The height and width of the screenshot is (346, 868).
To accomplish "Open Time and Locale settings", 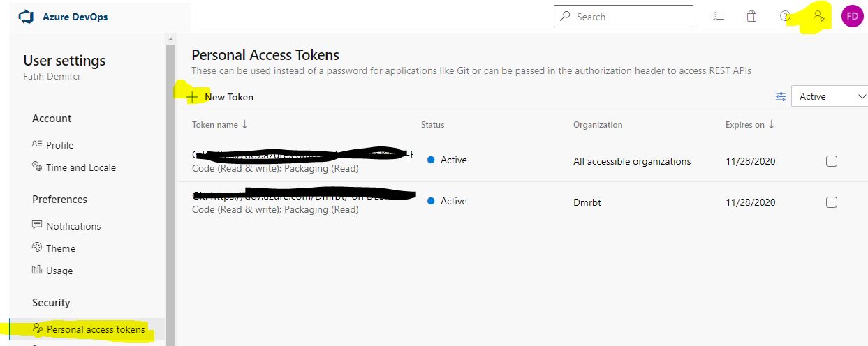I will [74, 167].
